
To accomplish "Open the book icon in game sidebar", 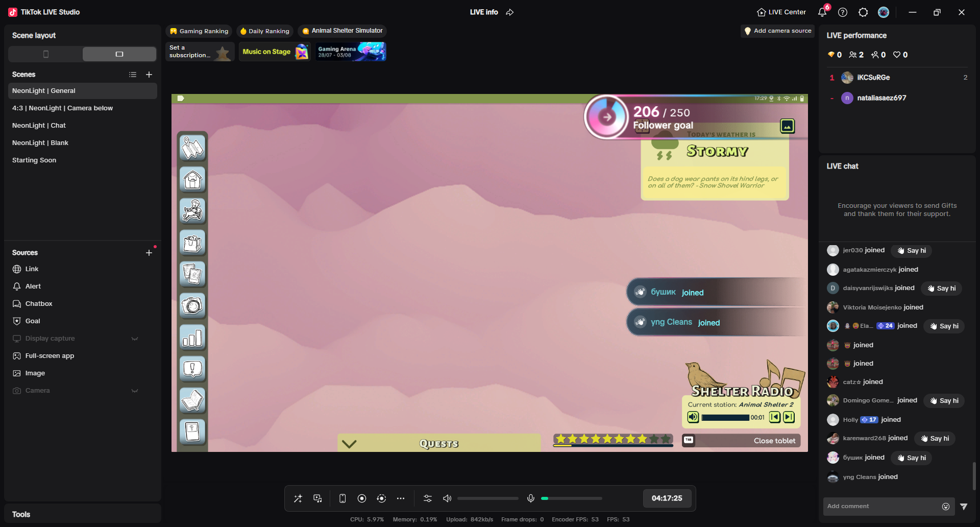I will (x=192, y=400).
